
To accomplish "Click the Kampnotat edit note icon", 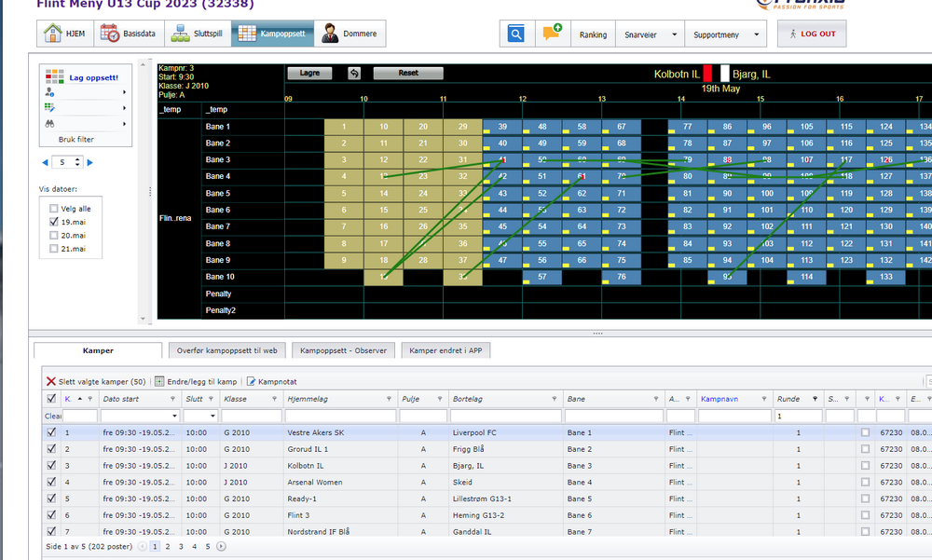I will tap(251, 382).
